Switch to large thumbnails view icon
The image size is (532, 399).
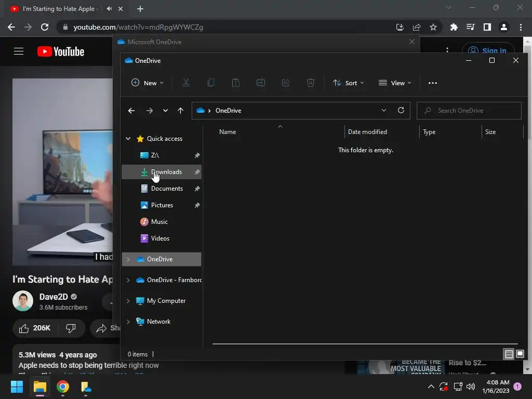[520, 354]
